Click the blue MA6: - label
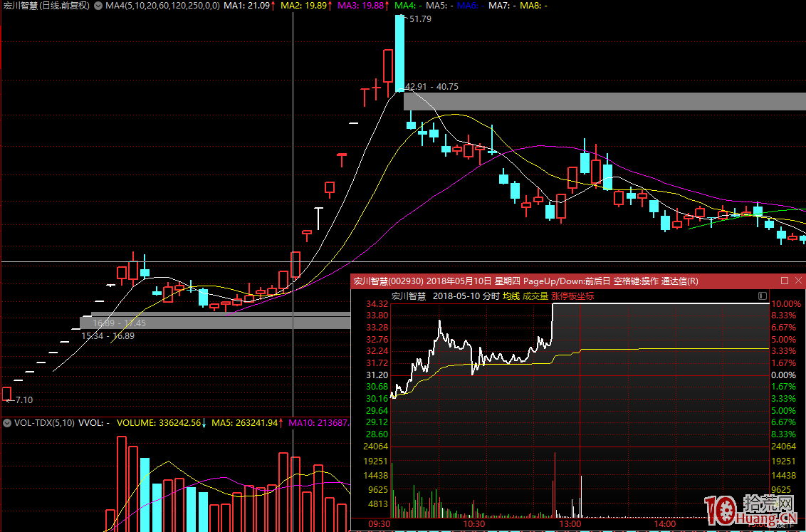The width and height of the screenshot is (806, 532). pos(471,6)
